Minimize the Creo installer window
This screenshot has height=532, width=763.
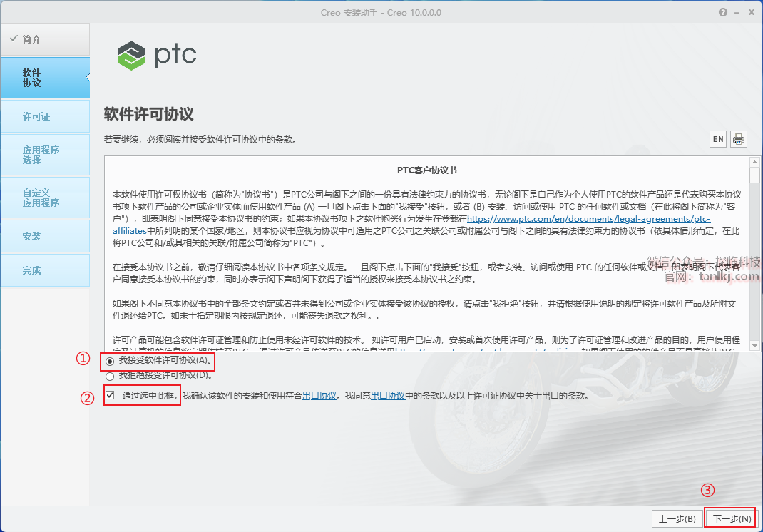point(737,13)
